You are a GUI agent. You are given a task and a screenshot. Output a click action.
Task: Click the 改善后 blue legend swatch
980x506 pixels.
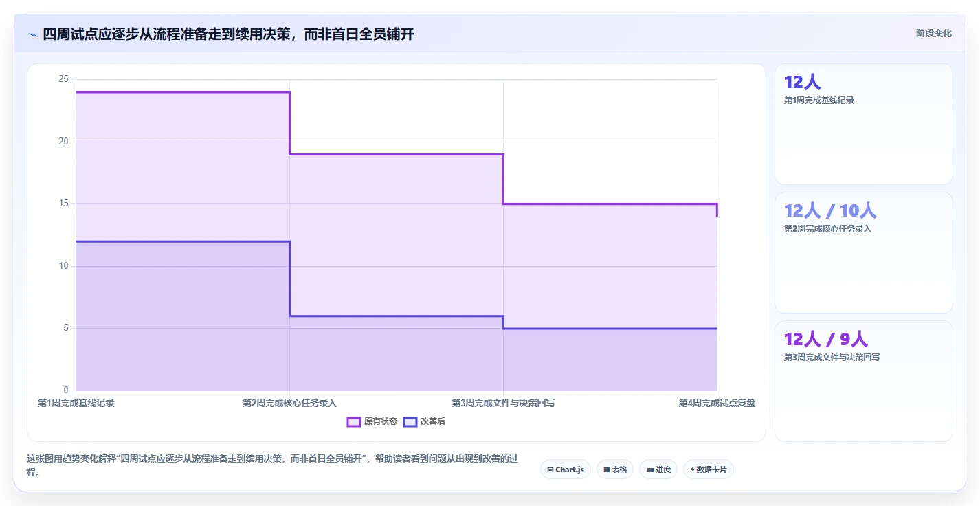pos(410,421)
